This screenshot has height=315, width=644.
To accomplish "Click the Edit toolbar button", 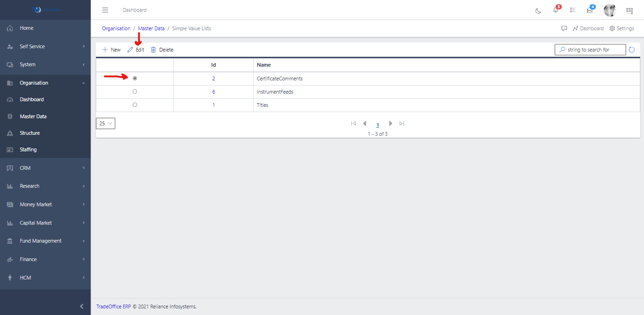I will pos(136,50).
